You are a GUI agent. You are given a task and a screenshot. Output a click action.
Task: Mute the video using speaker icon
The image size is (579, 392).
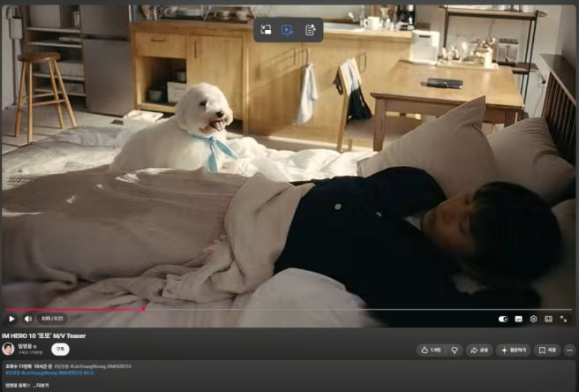(28, 319)
